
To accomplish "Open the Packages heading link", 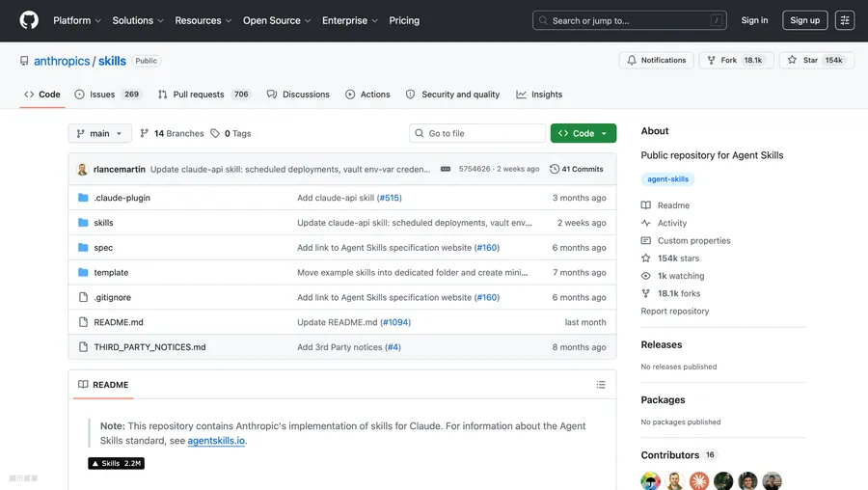I will [663, 399].
